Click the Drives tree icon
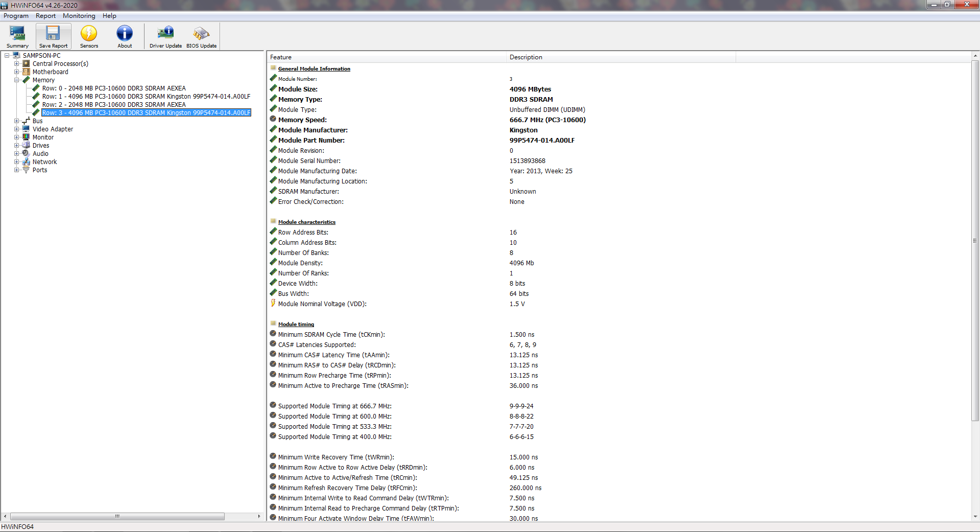The image size is (980, 532). [x=26, y=146]
